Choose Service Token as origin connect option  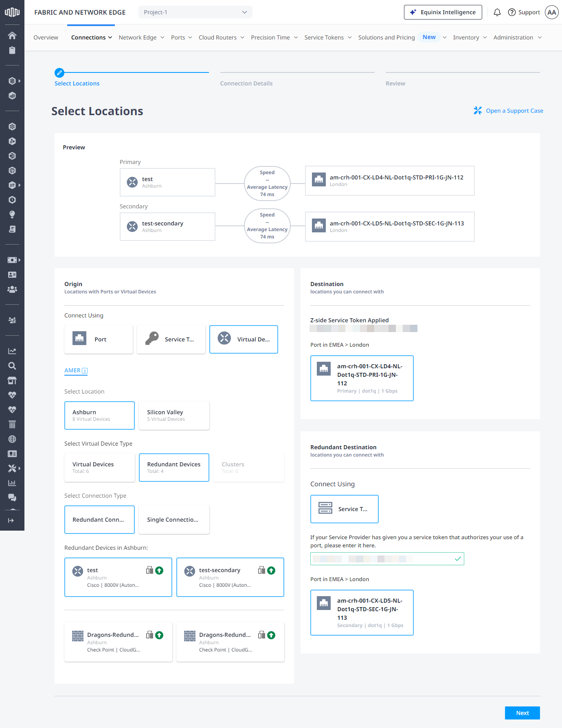click(171, 339)
